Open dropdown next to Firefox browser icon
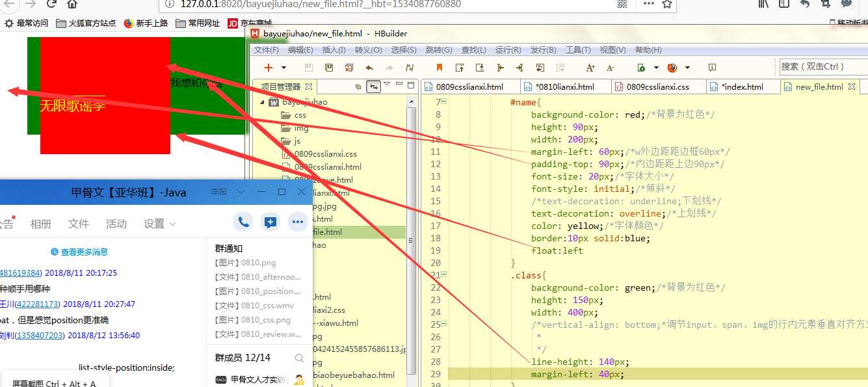 point(687,68)
